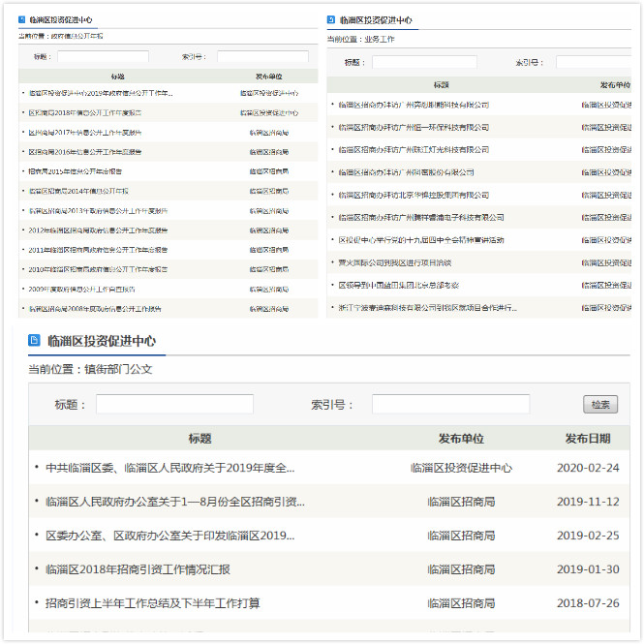Focus the 索引号 input in the 镇街部门公文 panel

pos(450,404)
